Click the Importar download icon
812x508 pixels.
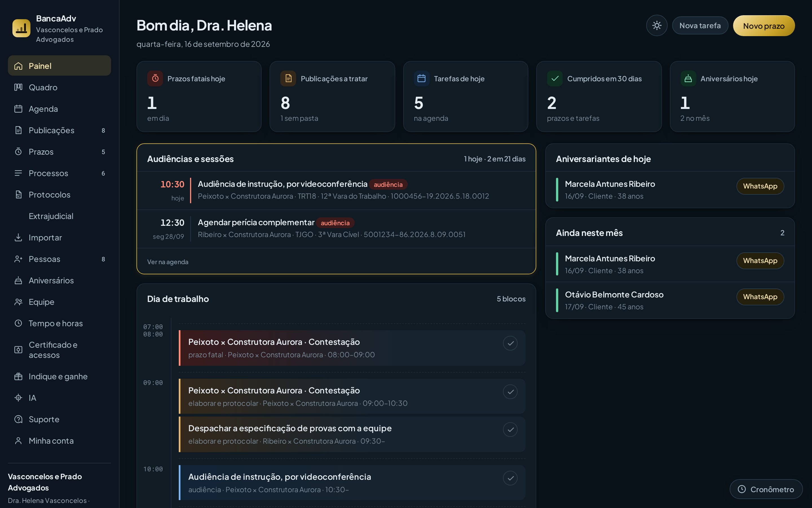tap(18, 238)
